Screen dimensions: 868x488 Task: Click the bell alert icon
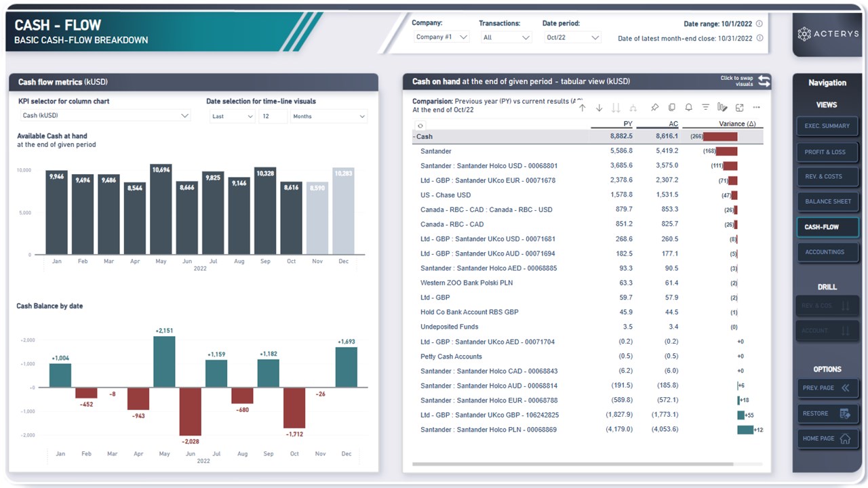(688, 108)
